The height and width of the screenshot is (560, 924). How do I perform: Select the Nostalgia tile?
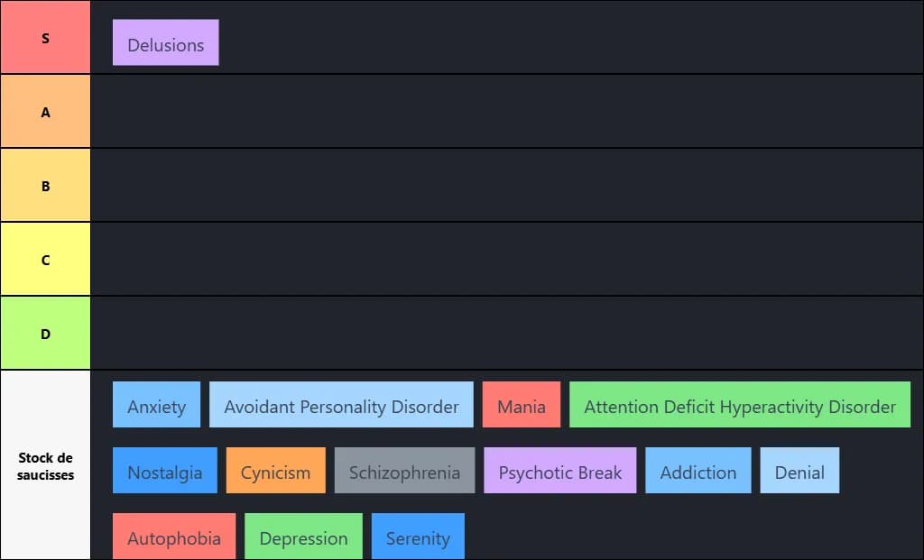pyautogui.click(x=164, y=471)
